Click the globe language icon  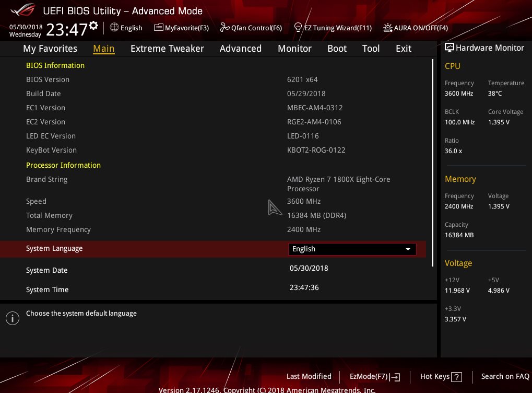coord(114,27)
